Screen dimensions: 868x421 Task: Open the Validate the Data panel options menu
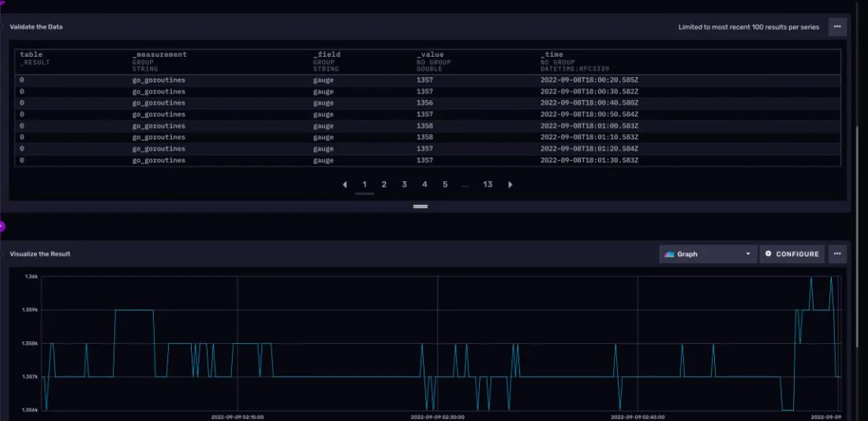837,27
